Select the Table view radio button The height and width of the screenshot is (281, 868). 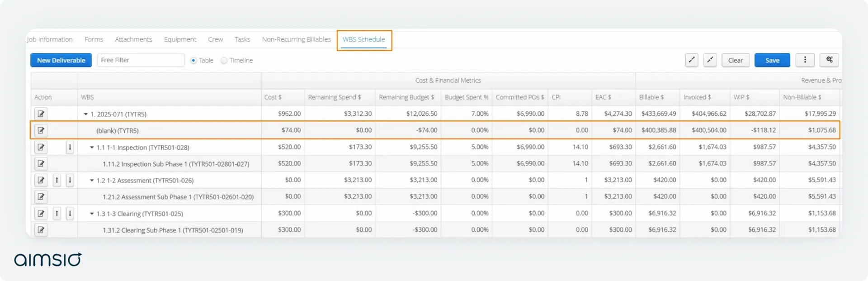click(x=193, y=61)
